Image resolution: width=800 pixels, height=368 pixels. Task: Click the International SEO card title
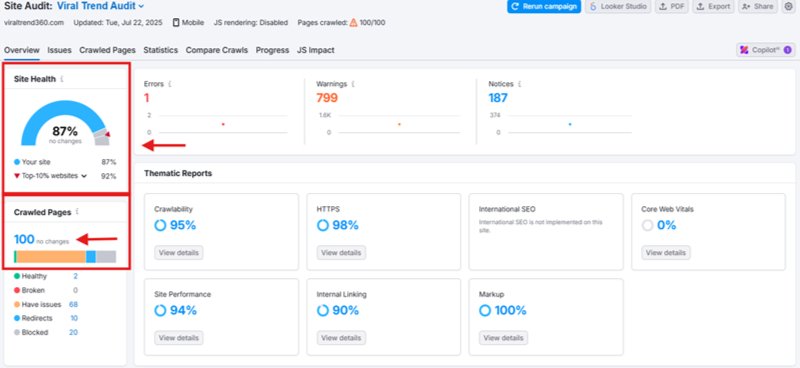[507, 209]
